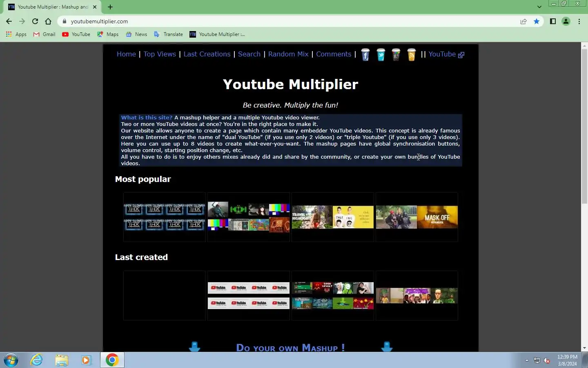Viewport: 588px width, 368px height.
Task: Open the THX slower mashup thumbnail
Action: [x=165, y=217]
